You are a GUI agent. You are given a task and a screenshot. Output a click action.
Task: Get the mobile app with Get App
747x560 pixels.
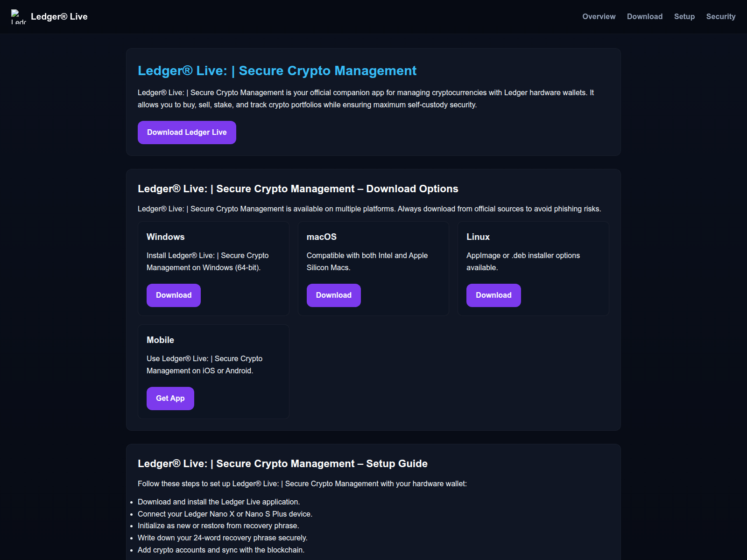(x=170, y=398)
